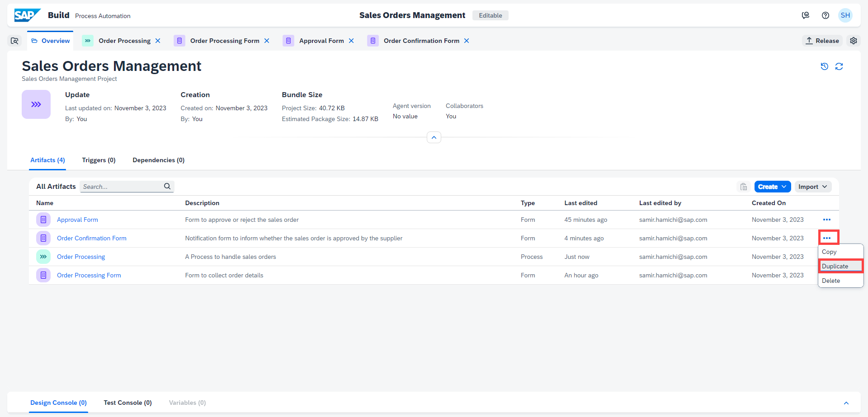Image resolution: width=868 pixels, height=417 pixels.
Task: Choose Delete from the context menu
Action: point(841,281)
